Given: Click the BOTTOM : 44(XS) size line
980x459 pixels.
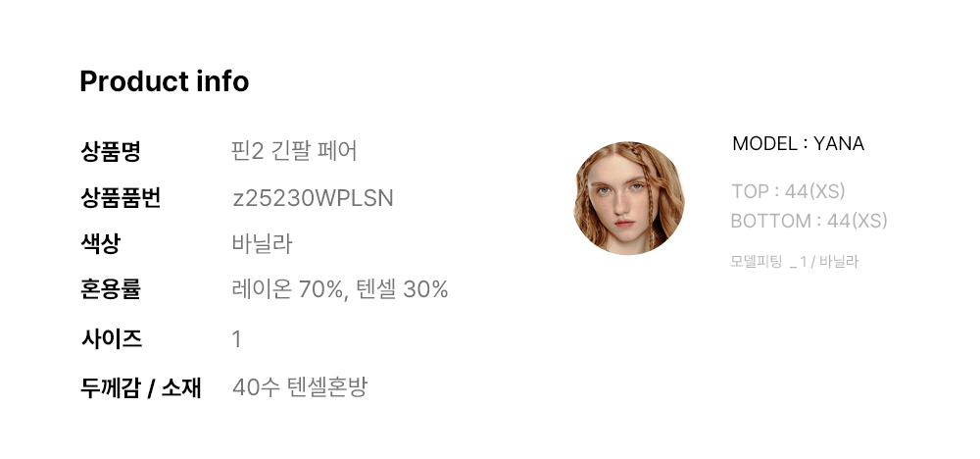Looking at the screenshot, I should 808,221.
